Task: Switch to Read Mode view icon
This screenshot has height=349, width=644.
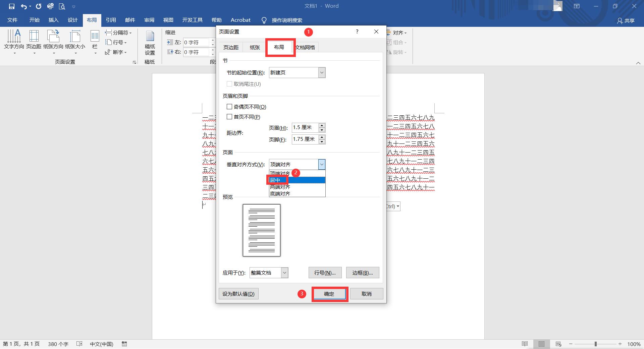Action: [525, 344]
